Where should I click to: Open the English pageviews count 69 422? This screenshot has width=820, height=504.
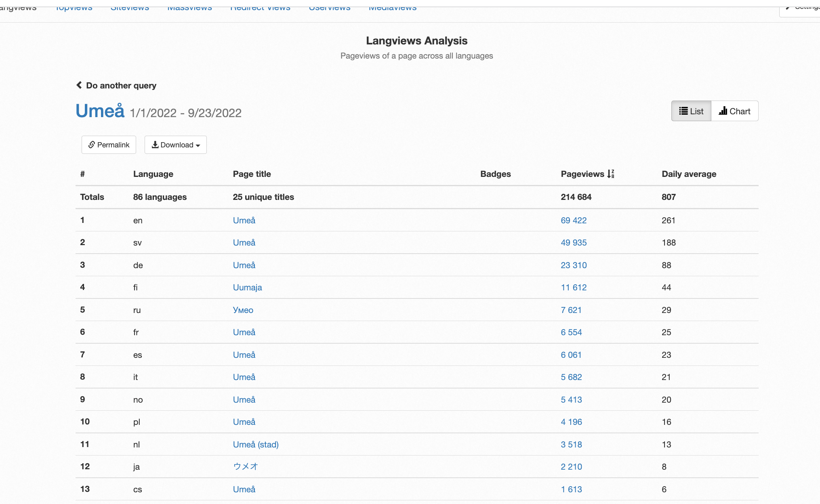coord(573,220)
